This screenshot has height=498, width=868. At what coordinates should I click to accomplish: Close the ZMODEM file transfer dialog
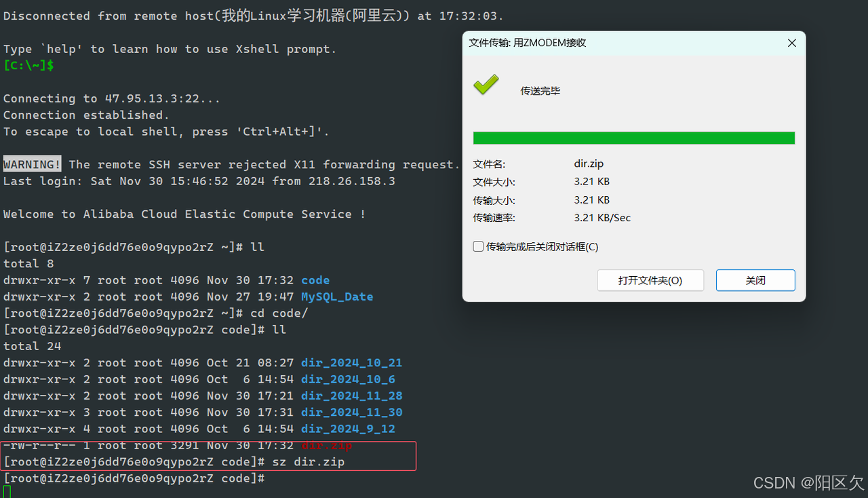791,43
